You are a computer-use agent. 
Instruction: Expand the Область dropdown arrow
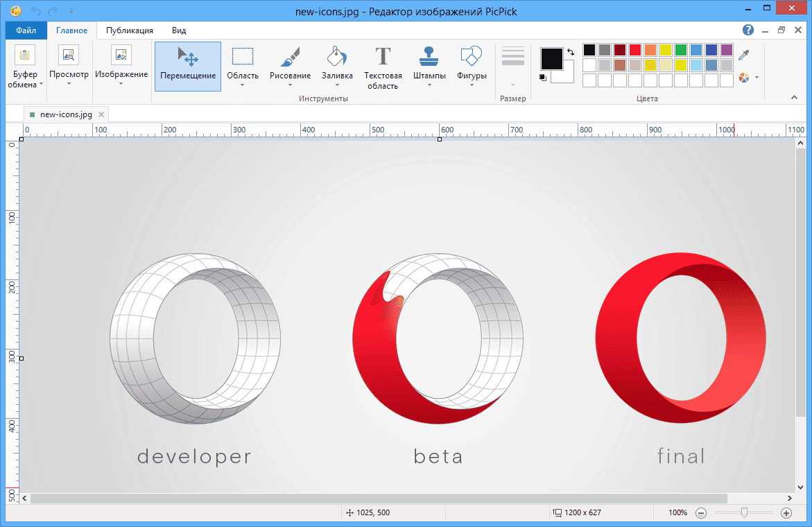[243, 85]
